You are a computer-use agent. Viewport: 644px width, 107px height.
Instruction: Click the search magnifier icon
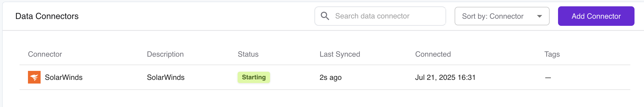325,16
